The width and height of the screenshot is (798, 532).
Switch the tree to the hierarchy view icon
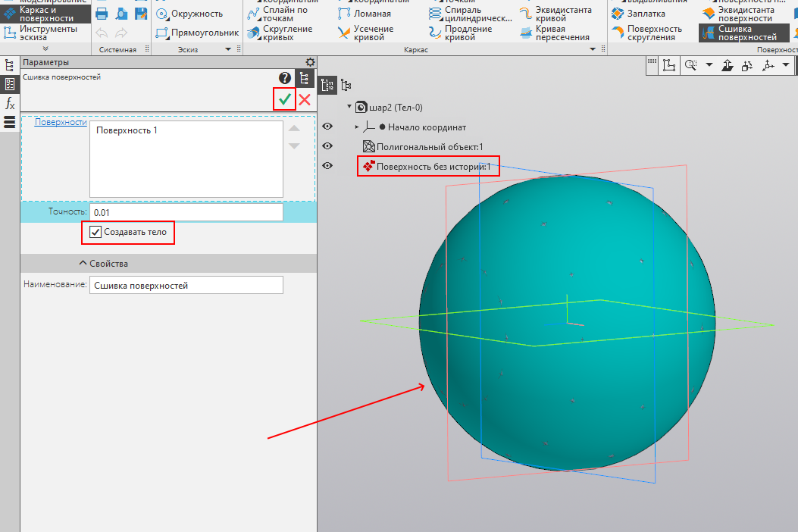[346, 85]
